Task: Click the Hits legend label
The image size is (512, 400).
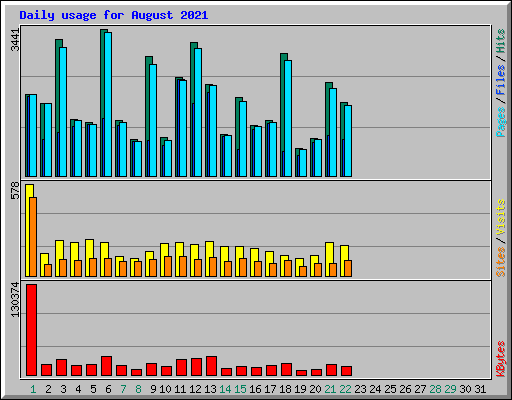Action: [500, 41]
